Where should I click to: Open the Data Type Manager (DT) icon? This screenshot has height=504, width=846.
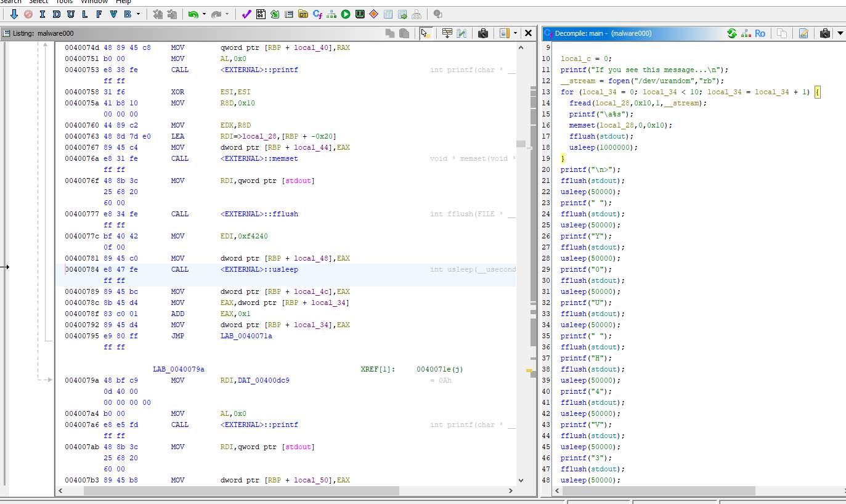tap(303, 14)
